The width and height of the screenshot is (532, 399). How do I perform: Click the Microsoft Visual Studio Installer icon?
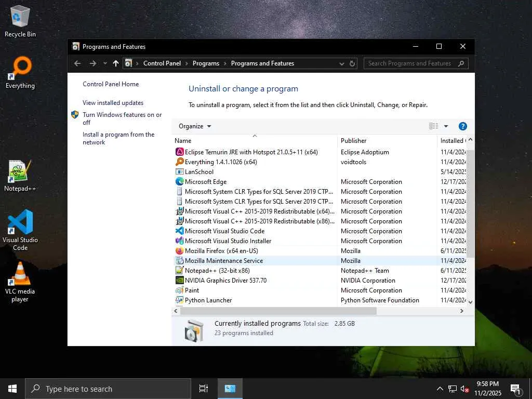tap(179, 241)
